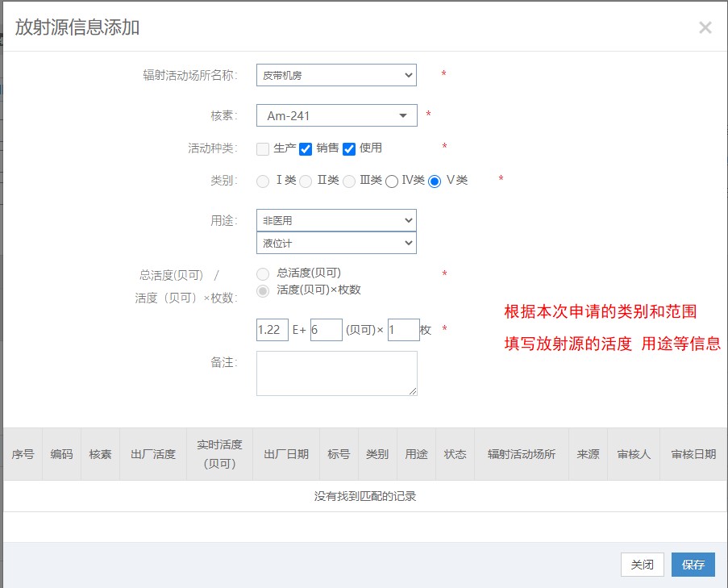Click the 辐射活动场所 column header
This screenshot has width=728, height=588.
pos(522,454)
